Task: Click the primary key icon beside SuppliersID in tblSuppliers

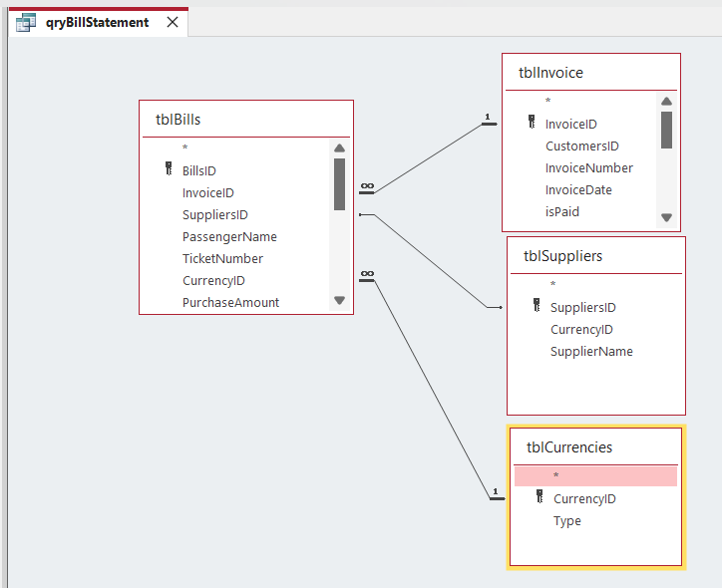Action: point(537,305)
